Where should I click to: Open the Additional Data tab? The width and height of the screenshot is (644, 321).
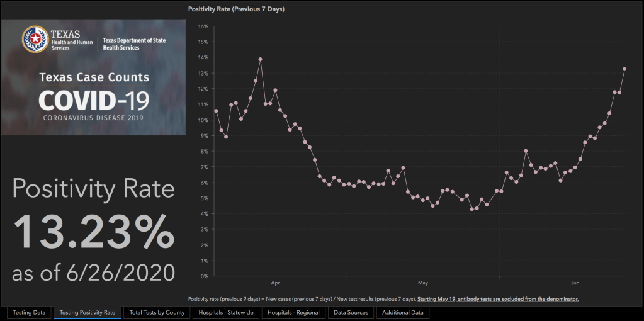pos(404,312)
